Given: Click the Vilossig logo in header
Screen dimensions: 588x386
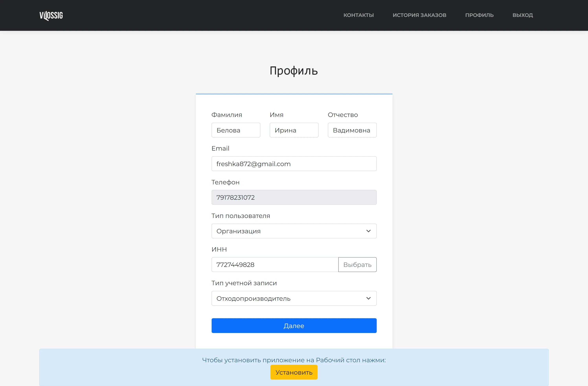Looking at the screenshot, I should 51,16.
